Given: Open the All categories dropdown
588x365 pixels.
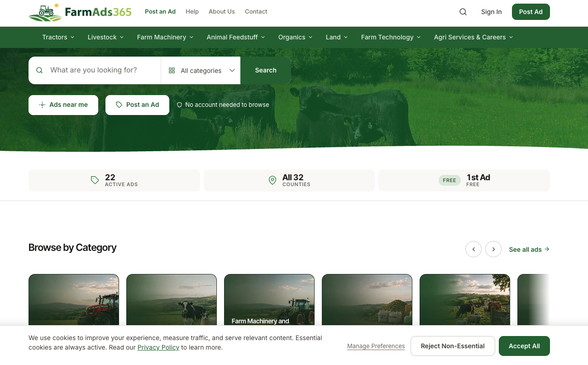Looking at the screenshot, I should click(x=201, y=71).
